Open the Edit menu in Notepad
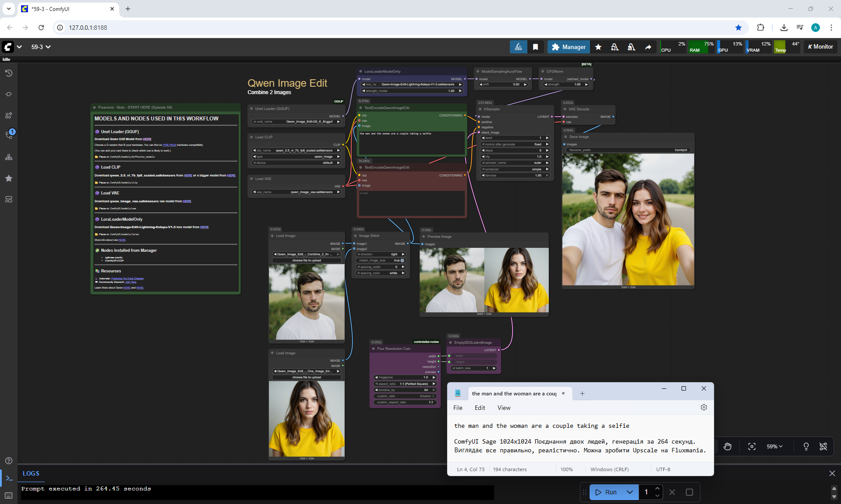841x504 pixels. coord(480,408)
